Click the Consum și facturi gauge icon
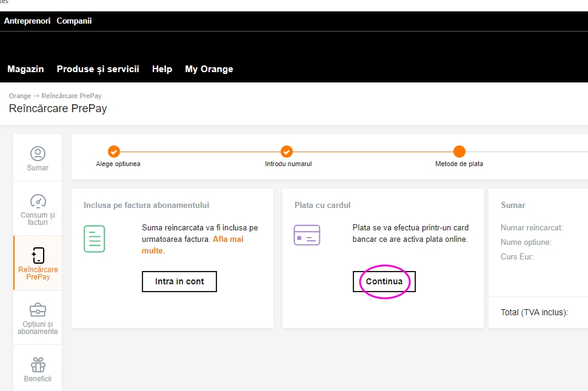The height and width of the screenshot is (391, 588). coord(38,201)
